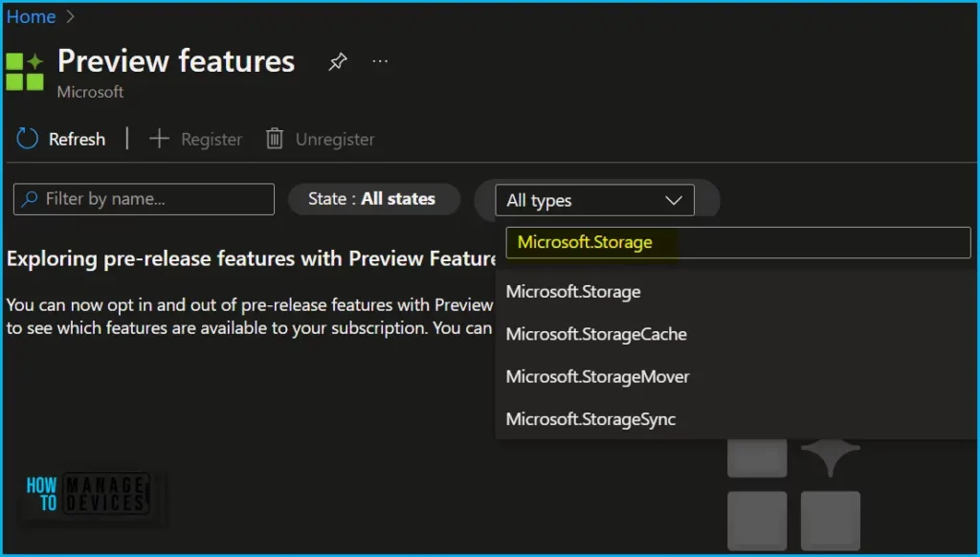980x557 pixels.
Task: Click the magnifier icon in filter box
Action: 30,199
